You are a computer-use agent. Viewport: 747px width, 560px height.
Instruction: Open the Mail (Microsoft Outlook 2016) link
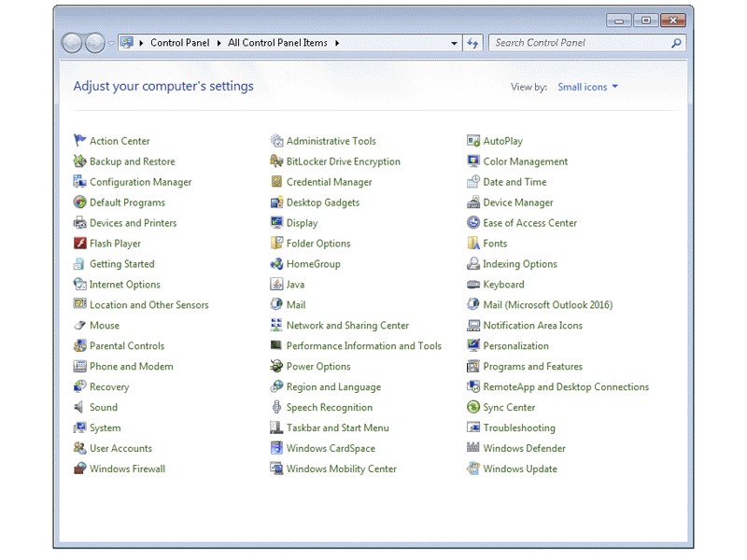[x=547, y=304]
